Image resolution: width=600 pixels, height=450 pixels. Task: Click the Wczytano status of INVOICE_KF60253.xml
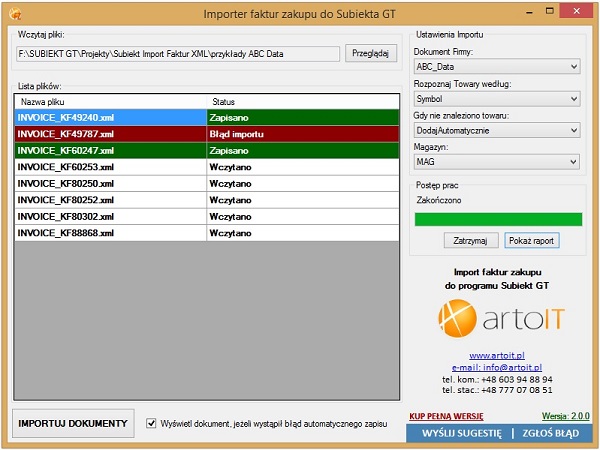303,167
